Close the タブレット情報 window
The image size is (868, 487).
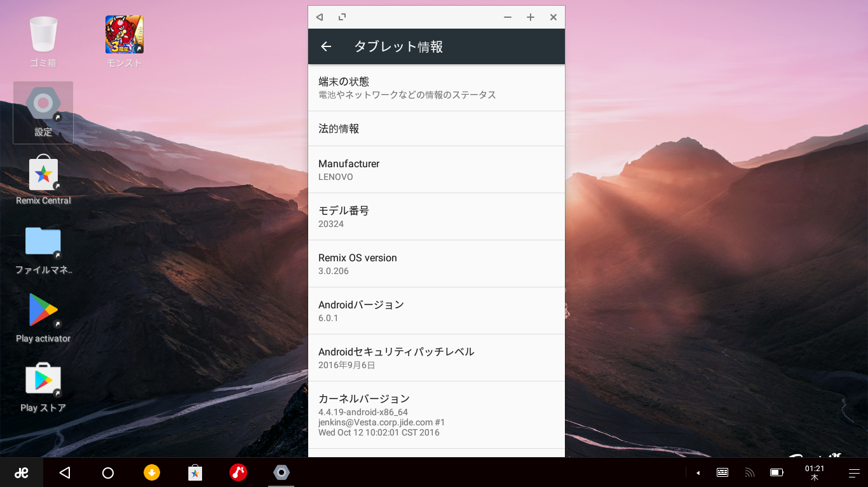tap(553, 17)
